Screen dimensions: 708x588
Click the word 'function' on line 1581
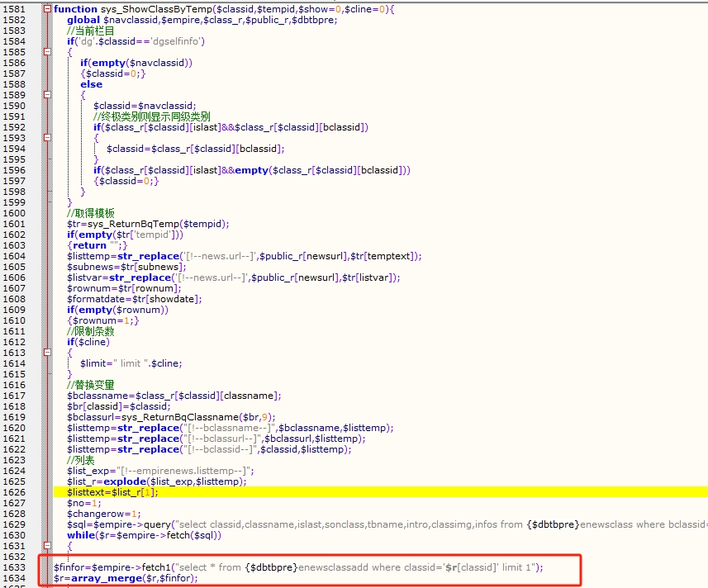[75, 9]
